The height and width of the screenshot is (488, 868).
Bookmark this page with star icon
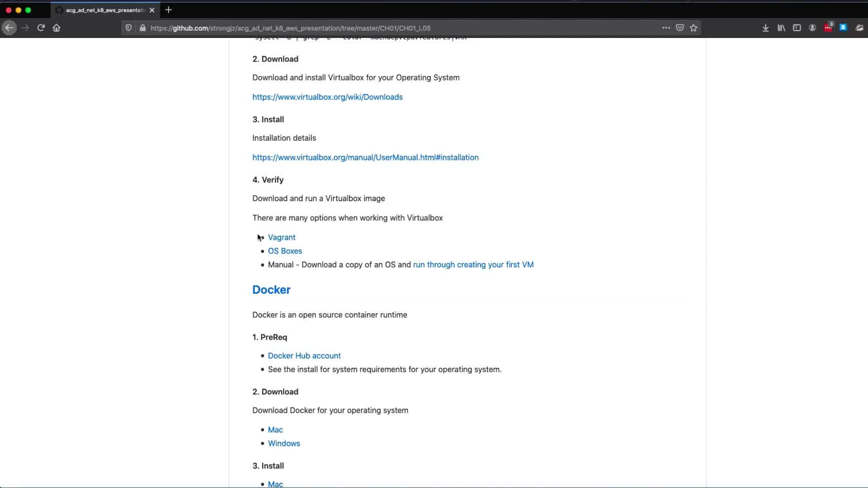pyautogui.click(x=693, y=28)
